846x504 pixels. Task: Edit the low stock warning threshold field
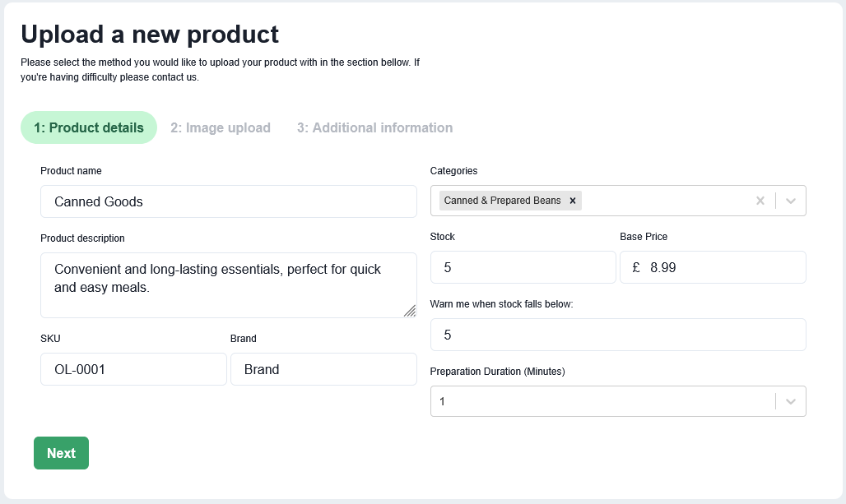click(x=617, y=335)
